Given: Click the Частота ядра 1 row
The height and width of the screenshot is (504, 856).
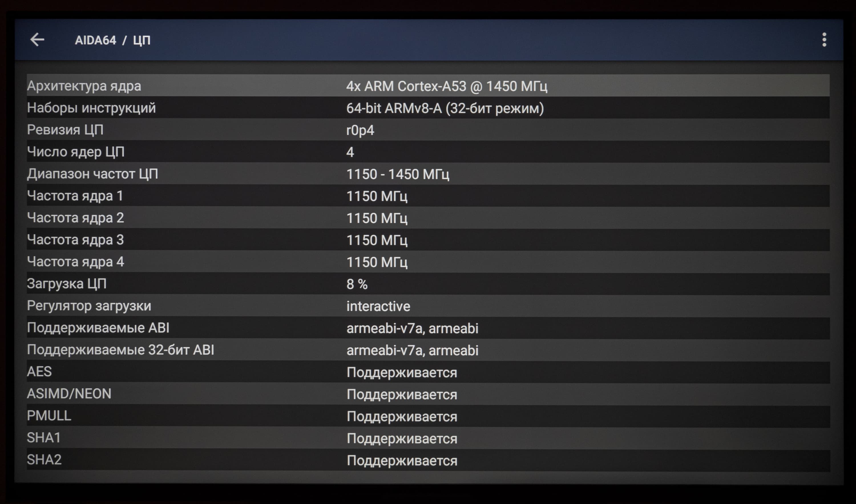Looking at the screenshot, I should 428,196.
